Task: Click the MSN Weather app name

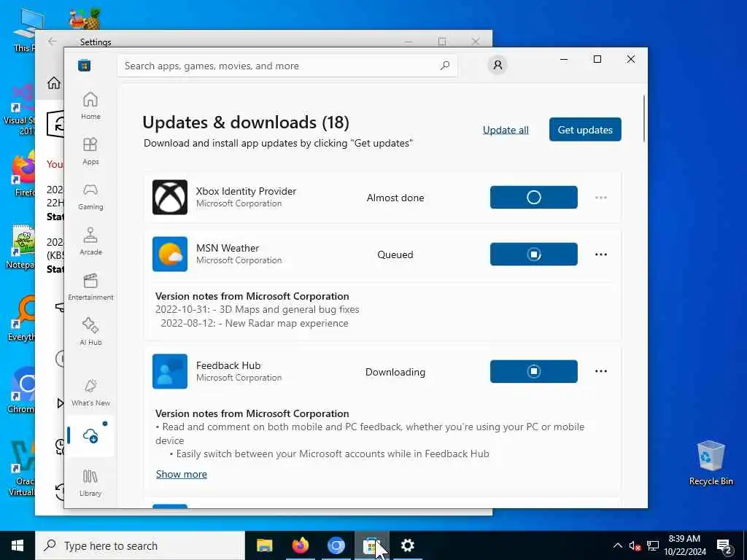Action: pyautogui.click(x=228, y=248)
